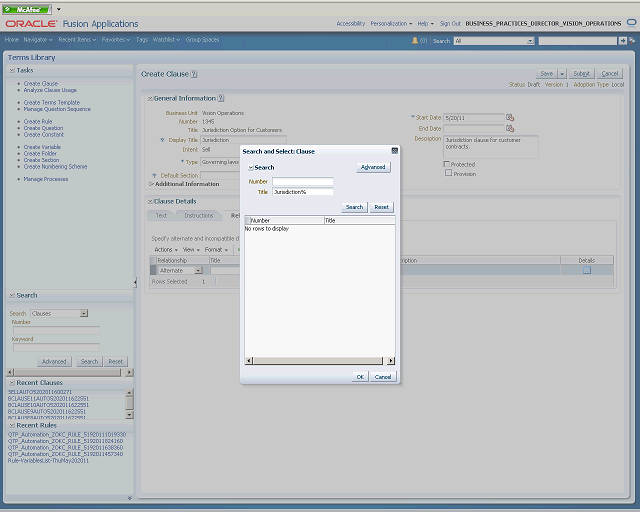Screen dimensions: 640x512
Task: Expand Additional Information
Action: (151, 184)
